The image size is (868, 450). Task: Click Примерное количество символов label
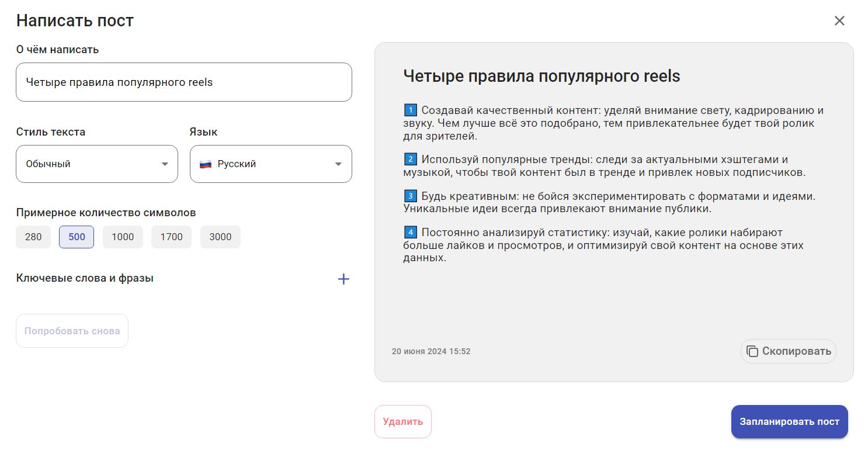(x=106, y=213)
